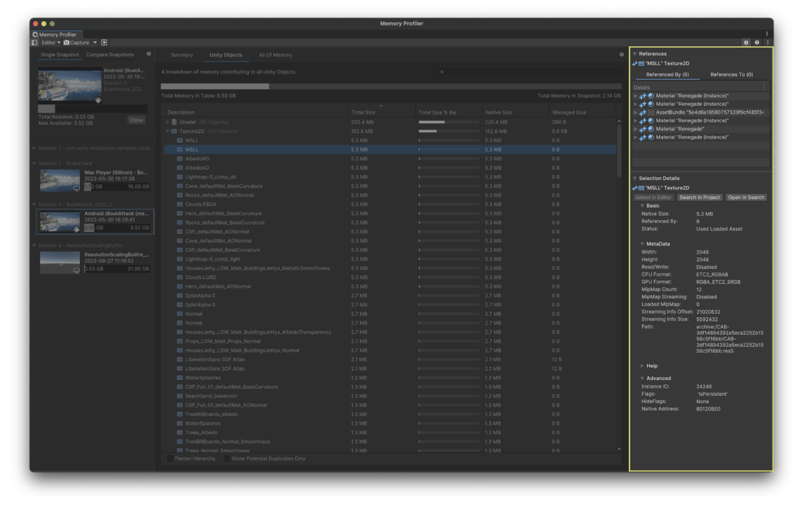Open the window tab kebab menu
The width and height of the screenshot is (812, 509).
point(767,34)
